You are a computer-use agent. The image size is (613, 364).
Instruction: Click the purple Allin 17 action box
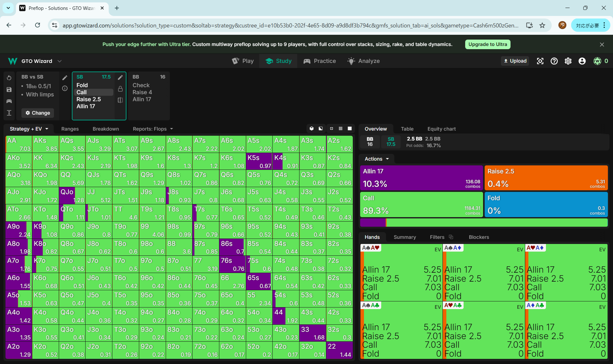[421, 178]
